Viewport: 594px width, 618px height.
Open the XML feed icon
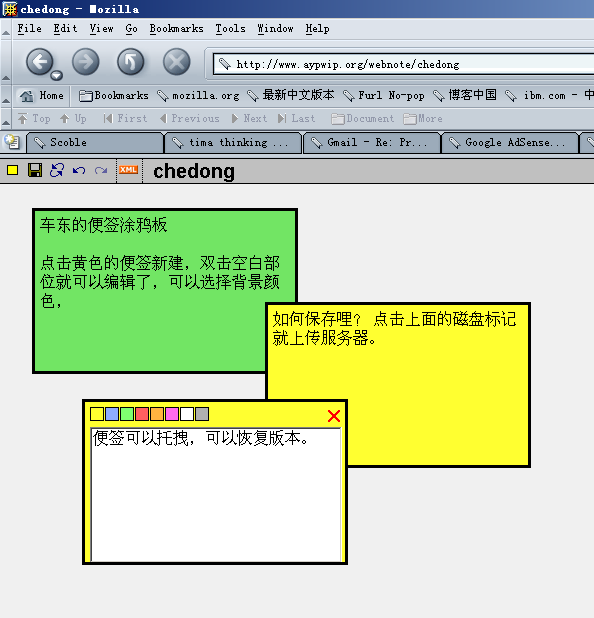128,170
